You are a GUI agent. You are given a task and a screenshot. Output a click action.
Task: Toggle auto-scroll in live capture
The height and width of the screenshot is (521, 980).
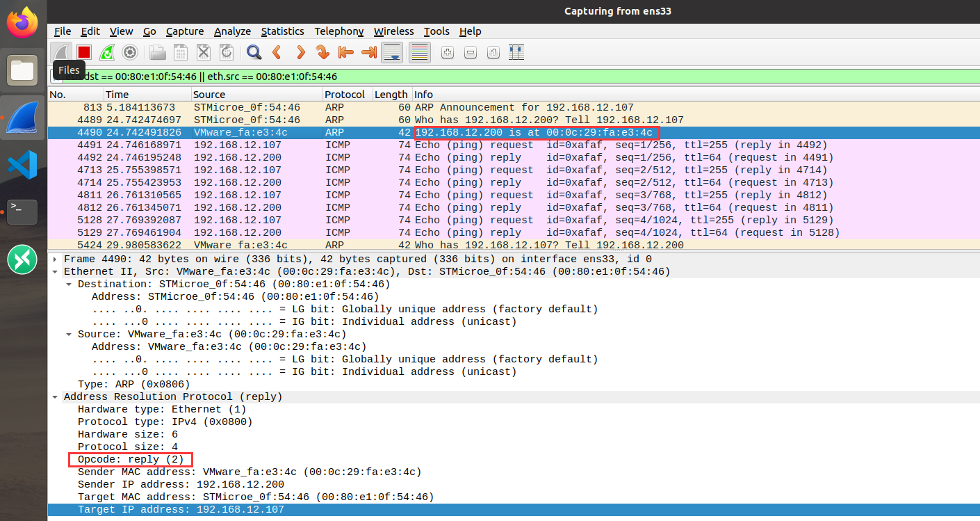tap(391, 52)
